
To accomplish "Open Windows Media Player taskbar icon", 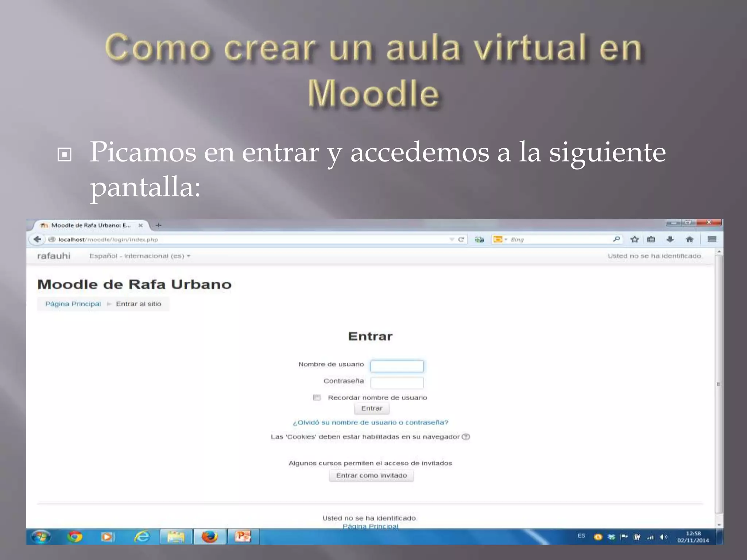I will [107, 537].
